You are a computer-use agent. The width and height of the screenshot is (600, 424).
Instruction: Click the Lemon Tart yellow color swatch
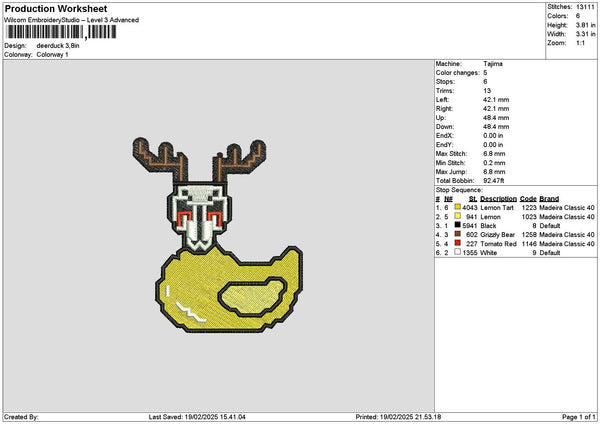click(x=457, y=207)
